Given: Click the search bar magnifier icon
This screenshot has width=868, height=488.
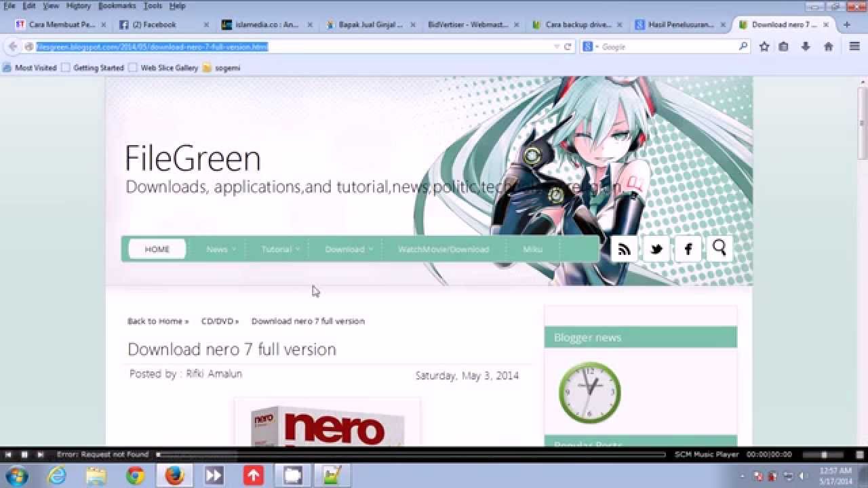Looking at the screenshot, I should pyautogui.click(x=743, y=47).
